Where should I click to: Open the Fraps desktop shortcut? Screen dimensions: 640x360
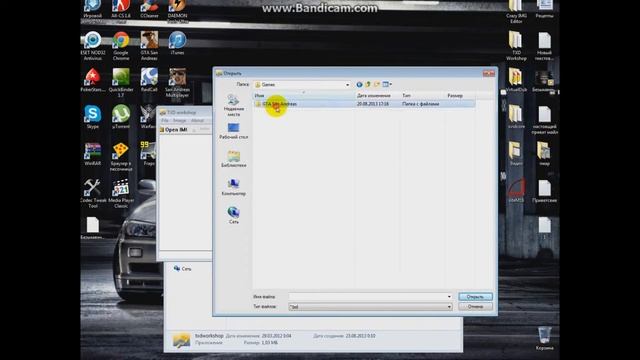149,154
